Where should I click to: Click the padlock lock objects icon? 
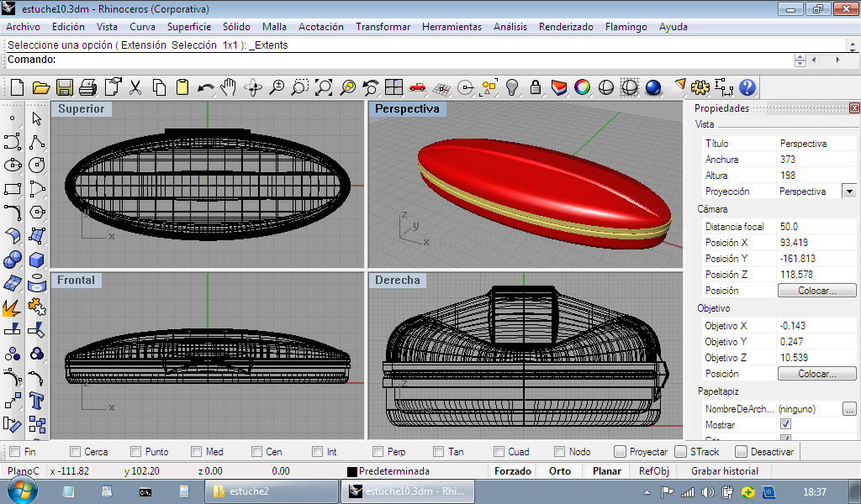535,87
